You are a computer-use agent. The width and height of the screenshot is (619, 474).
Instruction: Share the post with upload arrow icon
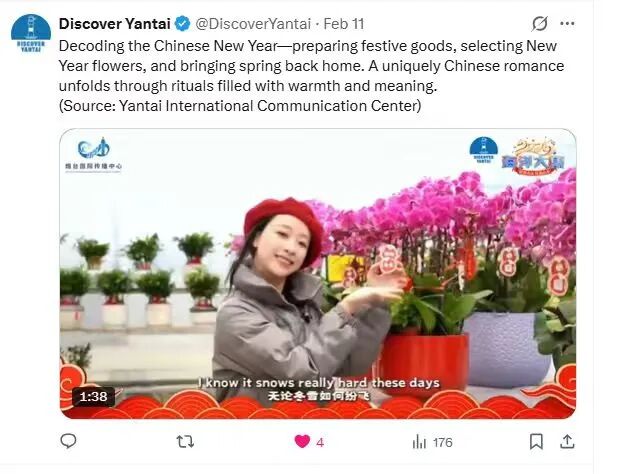(567, 441)
